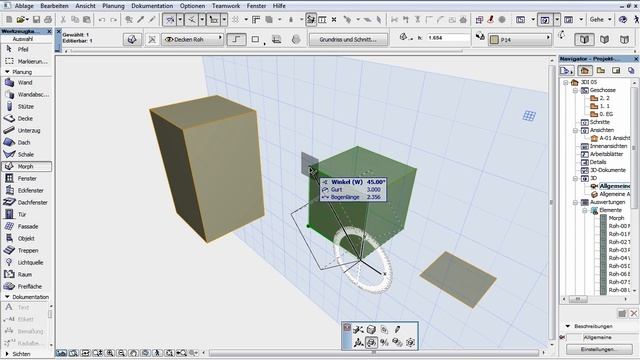
Task: Open the Dokumentation menu
Action: [152, 6]
